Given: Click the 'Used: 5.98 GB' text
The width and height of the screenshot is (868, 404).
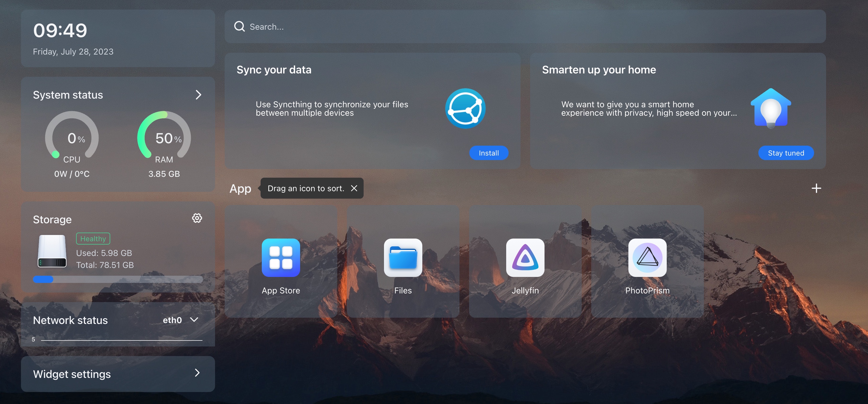Looking at the screenshot, I should tap(104, 253).
